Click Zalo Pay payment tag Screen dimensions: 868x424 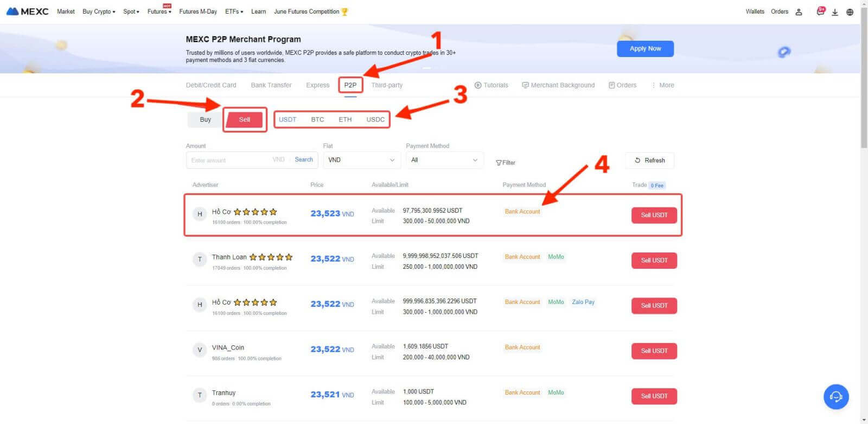583,302
